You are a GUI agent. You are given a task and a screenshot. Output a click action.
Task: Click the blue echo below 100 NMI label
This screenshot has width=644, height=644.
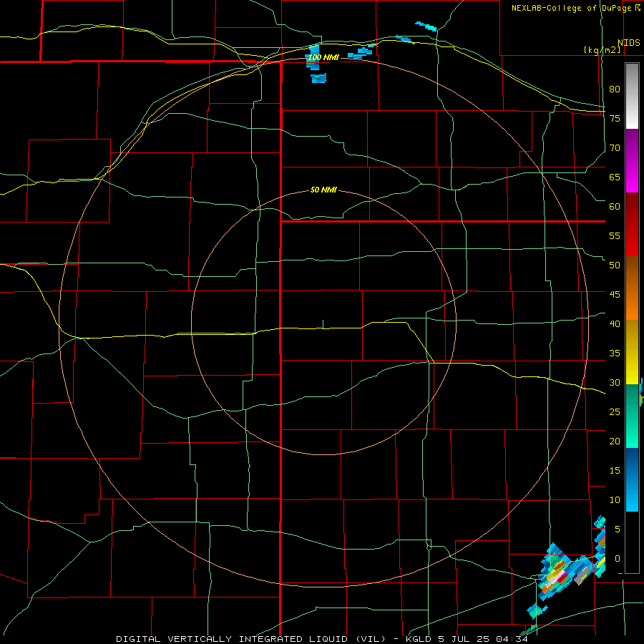(318, 77)
